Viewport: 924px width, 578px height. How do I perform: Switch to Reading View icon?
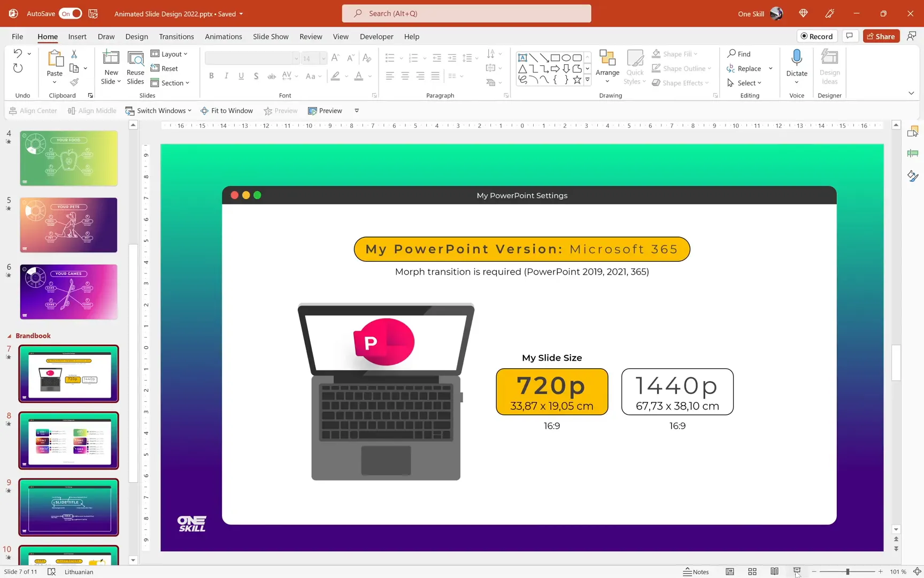[x=774, y=572]
